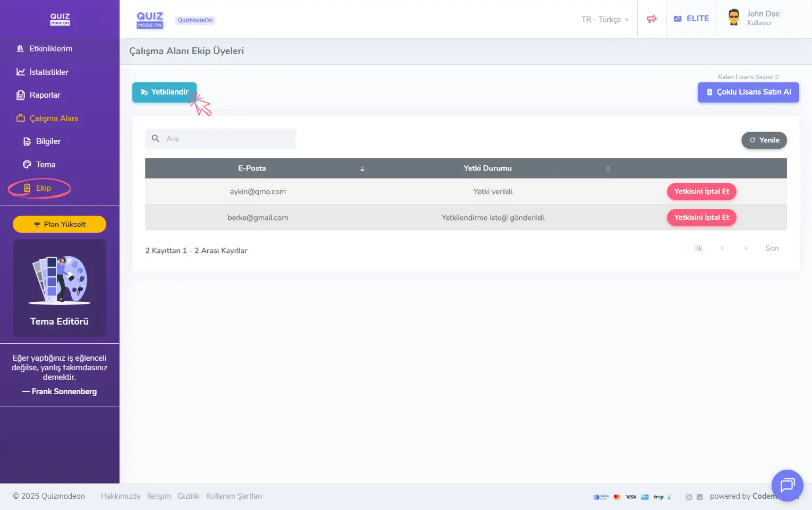Refresh the table with Yenile
This screenshot has height=510, width=812.
764,140
